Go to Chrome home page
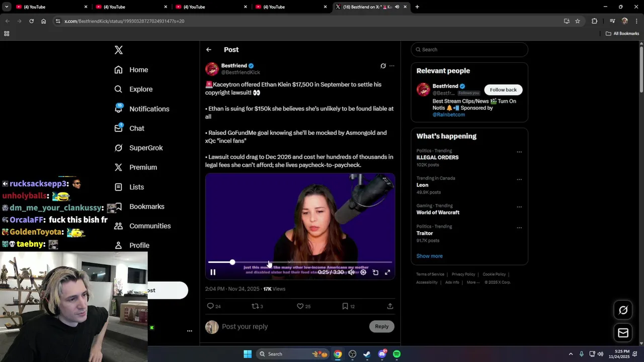Viewport: 644px width, 362px height. [43, 21]
